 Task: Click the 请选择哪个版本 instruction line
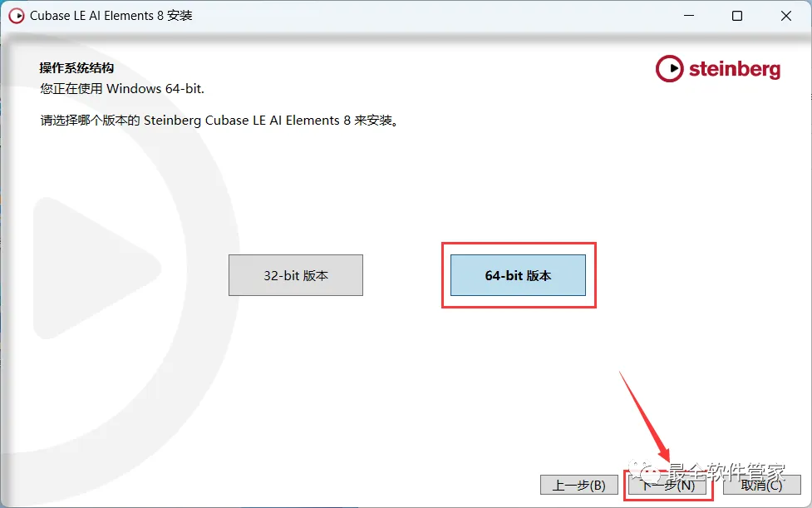coord(219,120)
